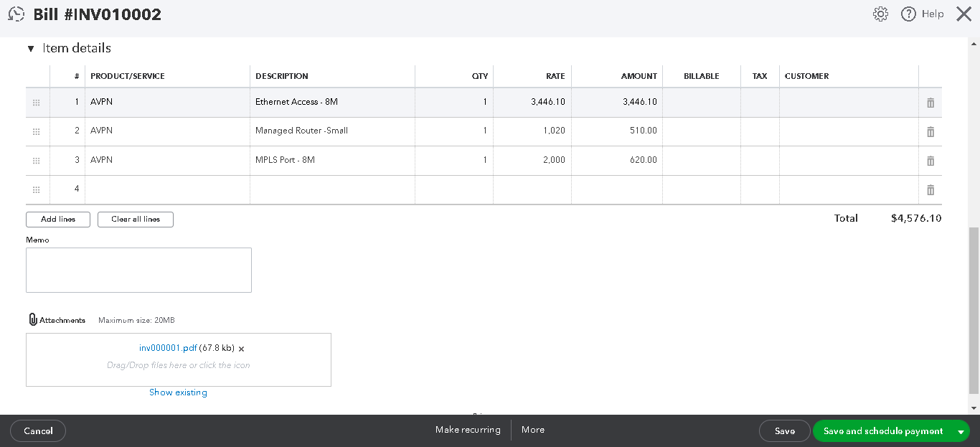Open Save and schedule payment dropdown arrow

[961, 431]
